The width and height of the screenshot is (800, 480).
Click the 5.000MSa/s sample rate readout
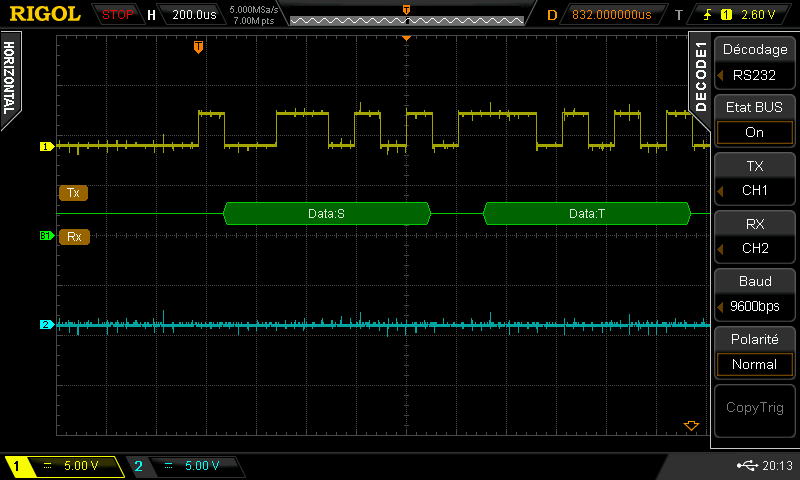coord(254,10)
